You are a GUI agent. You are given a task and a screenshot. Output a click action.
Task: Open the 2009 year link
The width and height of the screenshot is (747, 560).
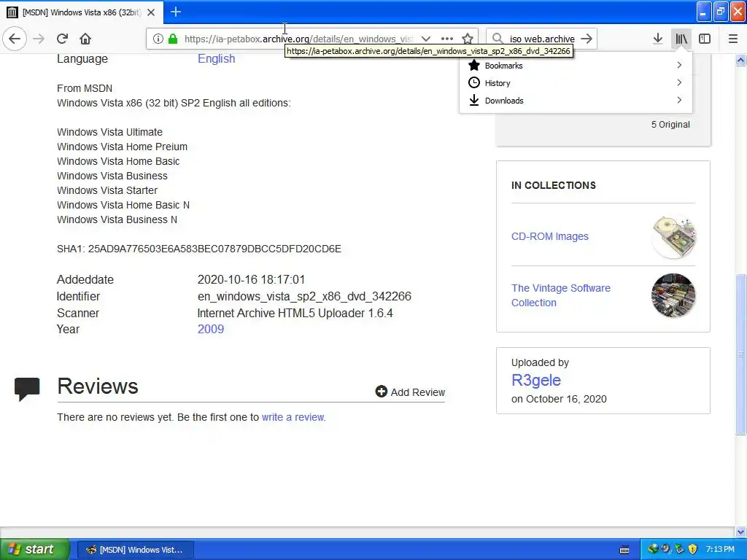tap(211, 329)
